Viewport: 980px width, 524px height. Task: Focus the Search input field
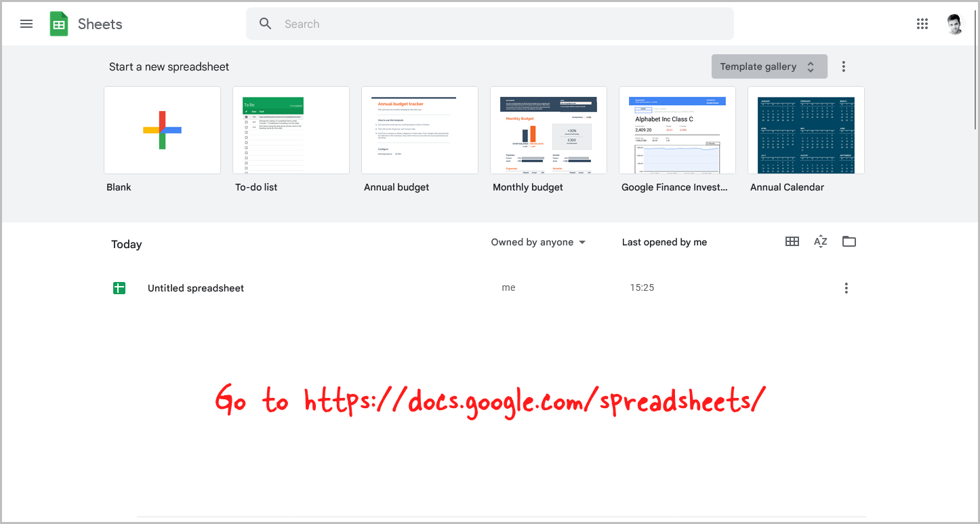pos(490,24)
